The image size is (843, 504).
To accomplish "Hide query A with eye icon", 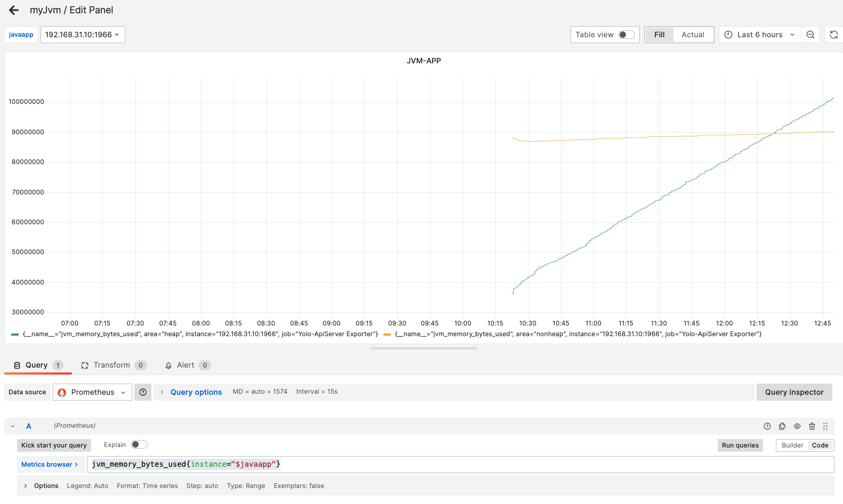I will click(797, 426).
